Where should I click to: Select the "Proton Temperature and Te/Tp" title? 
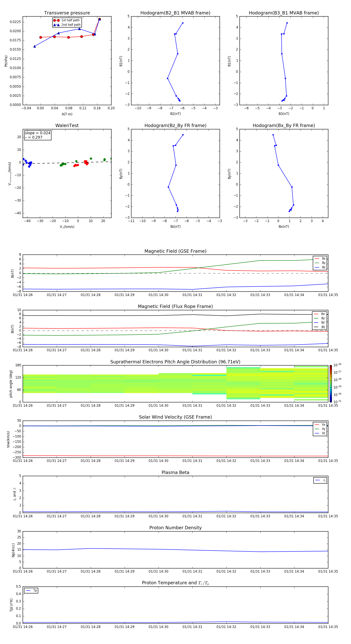[175, 583]
